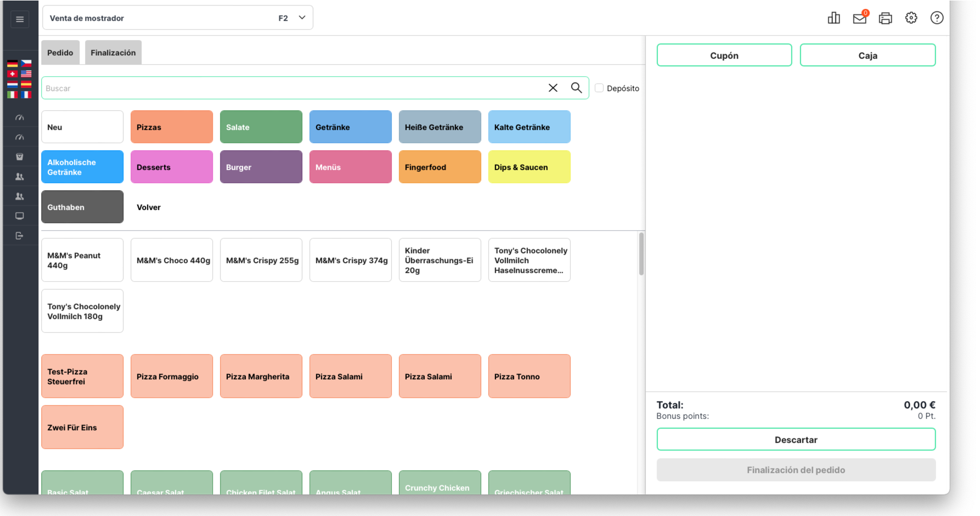The image size is (980, 516).
Task: Open the help question mark icon
Action: pyautogui.click(x=937, y=18)
